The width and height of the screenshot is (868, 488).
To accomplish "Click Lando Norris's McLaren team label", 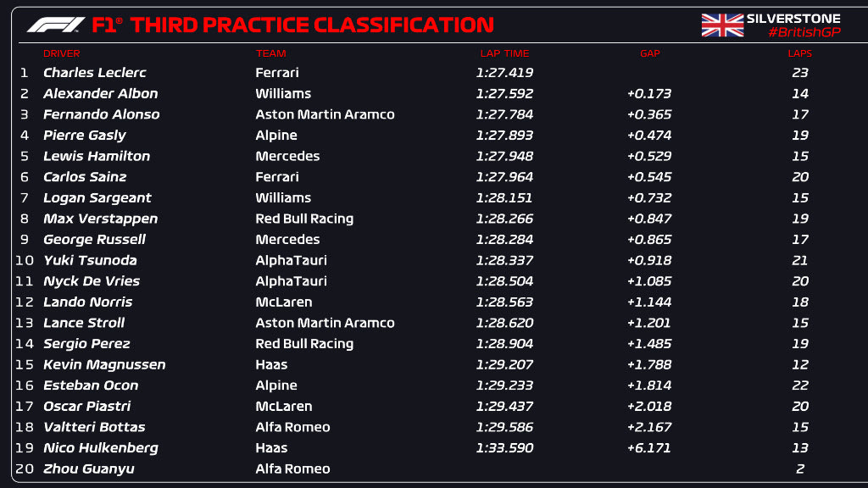I will click(x=283, y=302).
